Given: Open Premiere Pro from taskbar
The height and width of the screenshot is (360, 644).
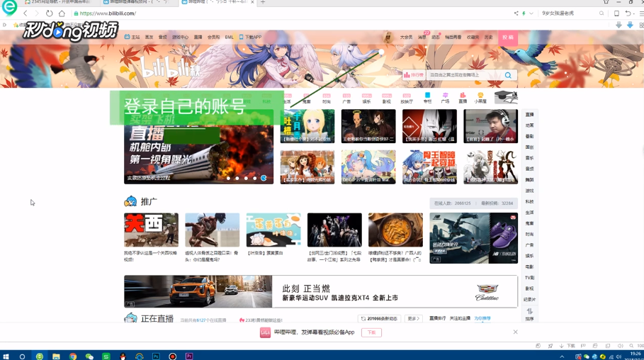Looking at the screenshot, I should [x=189, y=356].
